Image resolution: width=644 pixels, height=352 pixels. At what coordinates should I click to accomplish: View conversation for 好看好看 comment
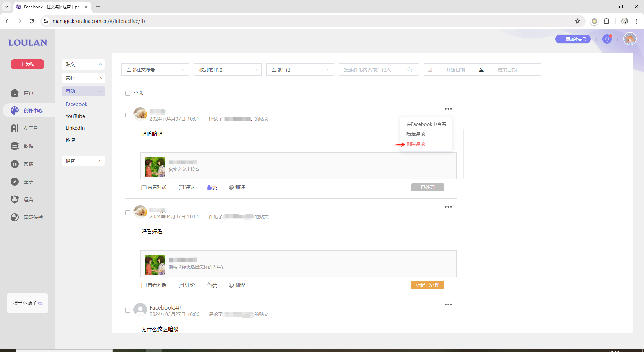point(154,285)
